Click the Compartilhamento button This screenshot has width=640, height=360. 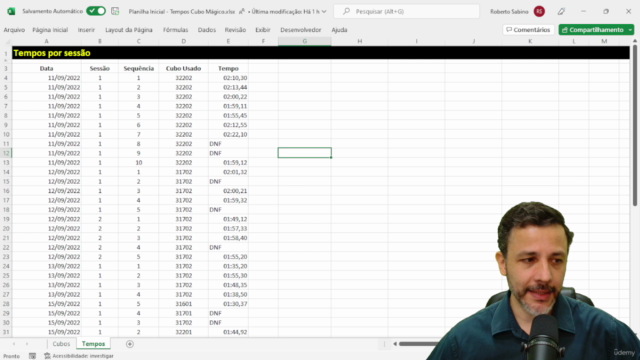click(x=592, y=30)
